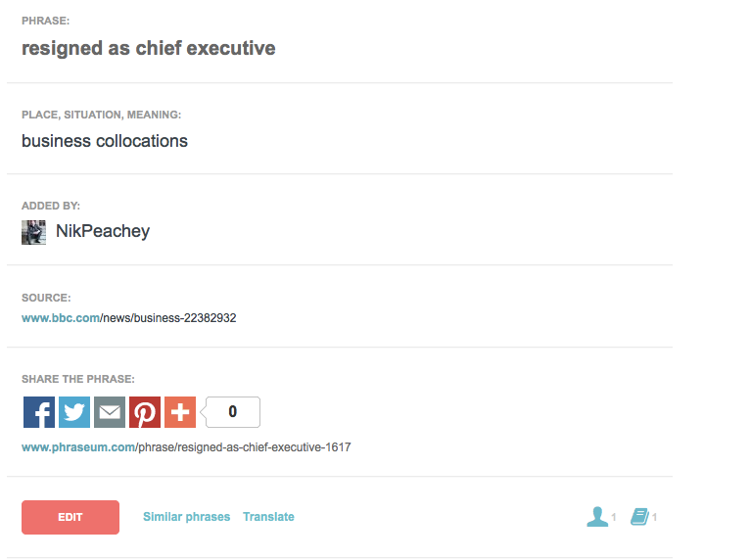Click the 'business collocations' meaning text

105,141
